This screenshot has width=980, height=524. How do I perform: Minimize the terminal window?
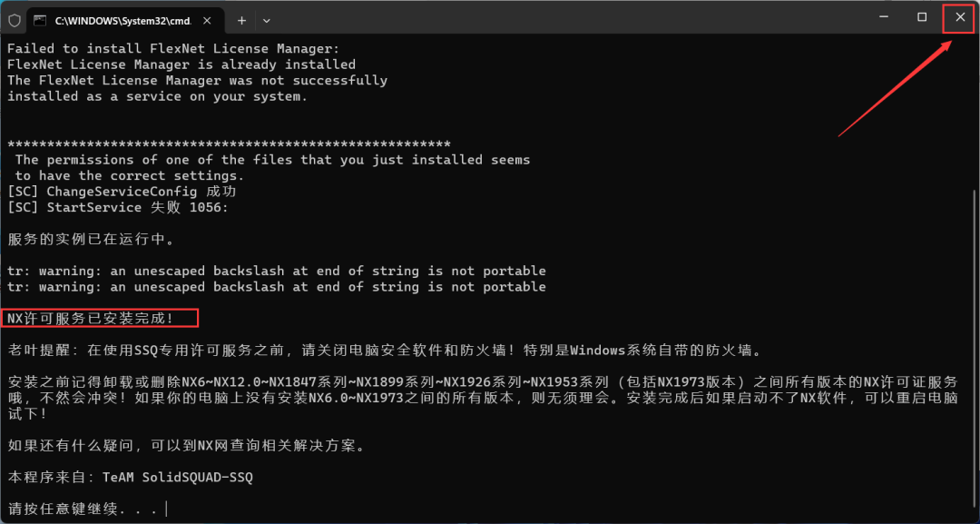click(884, 17)
